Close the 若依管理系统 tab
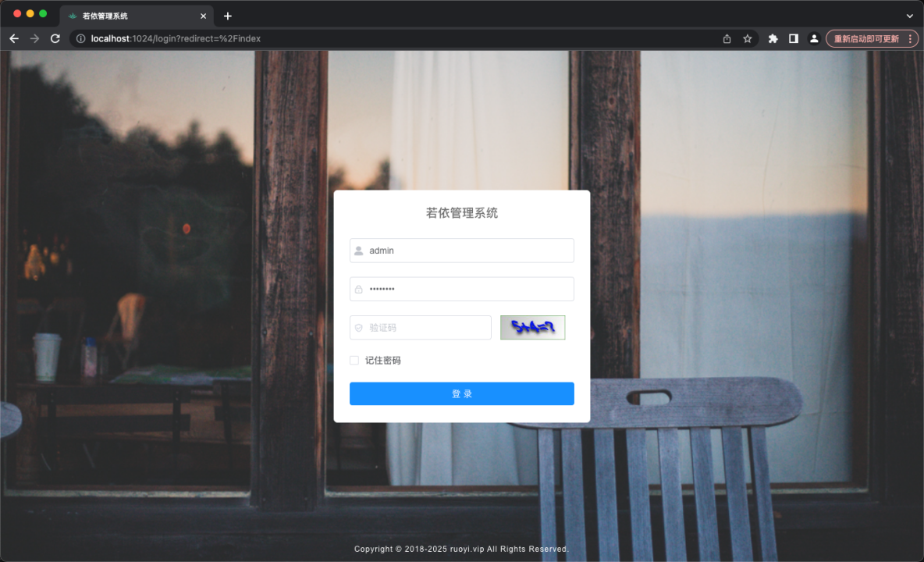Image resolution: width=924 pixels, height=562 pixels. click(204, 16)
